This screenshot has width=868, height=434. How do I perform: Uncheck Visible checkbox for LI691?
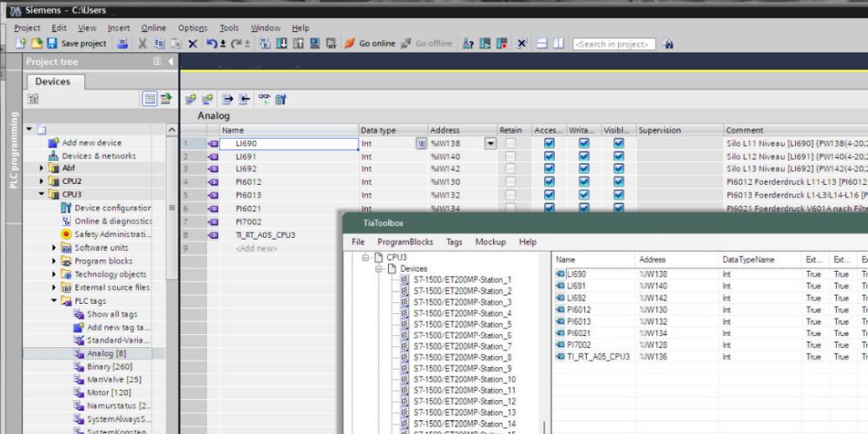pyautogui.click(x=619, y=156)
